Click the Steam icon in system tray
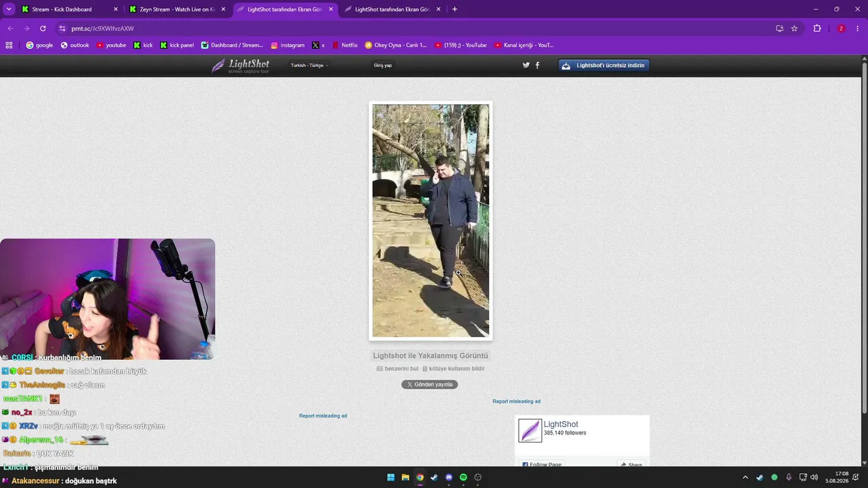Screen dimensions: 868x488 click(x=759, y=477)
